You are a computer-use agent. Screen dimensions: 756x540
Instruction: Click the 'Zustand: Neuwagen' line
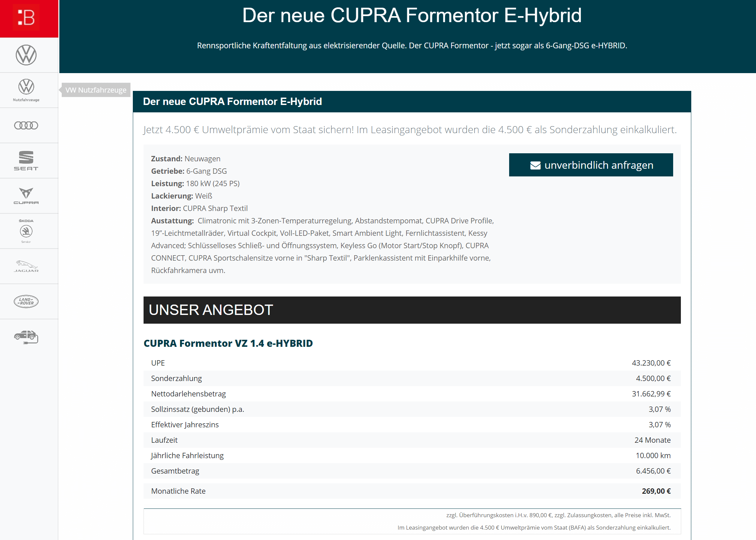click(x=185, y=159)
